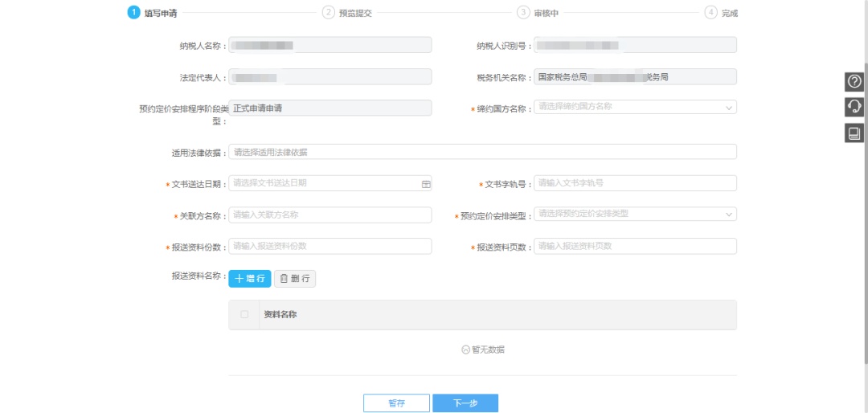Click the 增行 add row button
Screen dimensions: 868x413
(250, 278)
